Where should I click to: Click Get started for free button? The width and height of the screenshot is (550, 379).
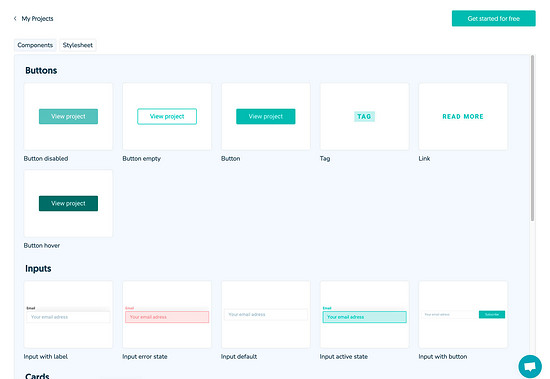[494, 19]
